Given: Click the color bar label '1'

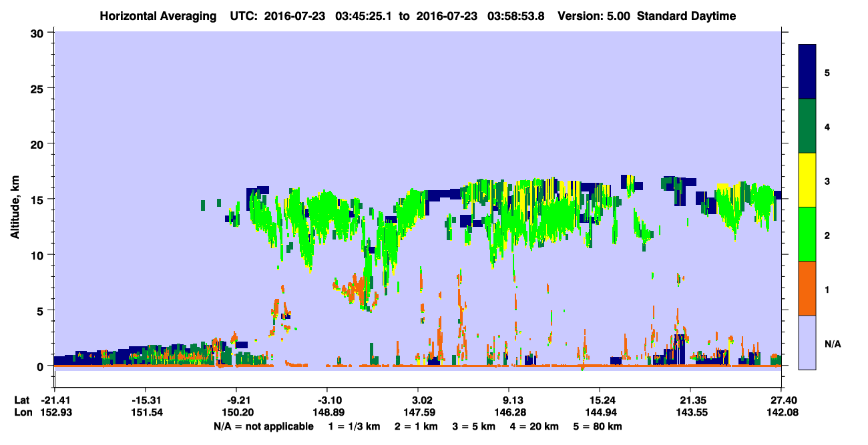Looking at the screenshot, I should [827, 289].
